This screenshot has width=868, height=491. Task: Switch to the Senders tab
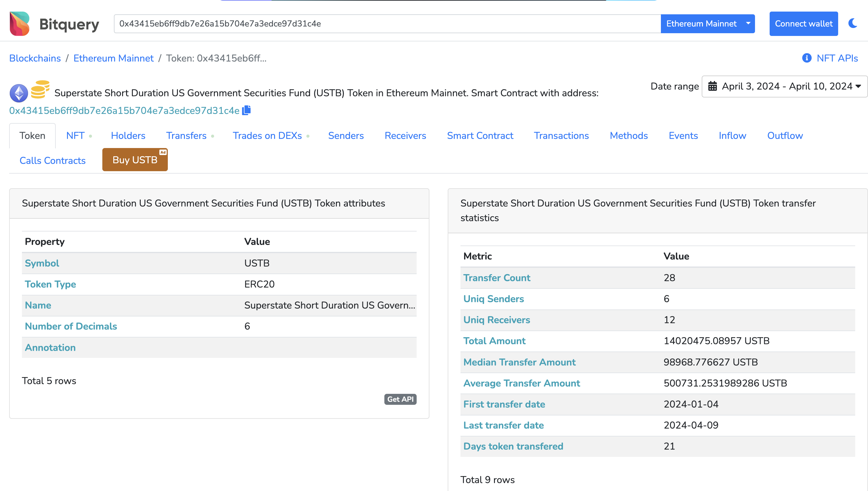[x=346, y=136]
